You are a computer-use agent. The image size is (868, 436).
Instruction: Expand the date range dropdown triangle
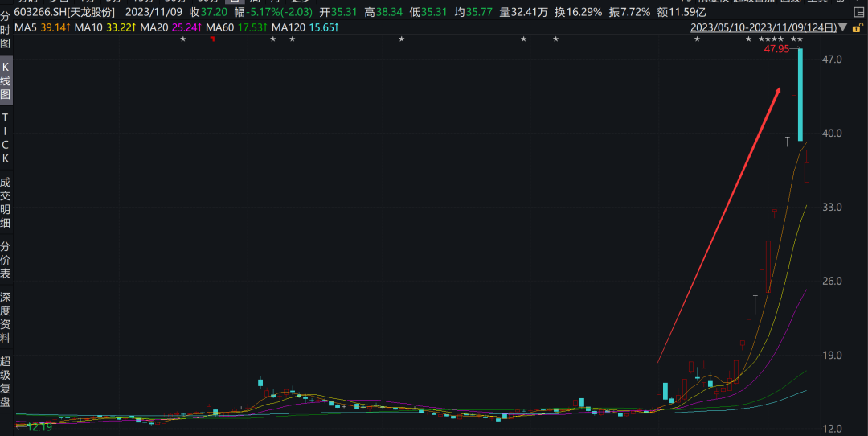tap(842, 27)
